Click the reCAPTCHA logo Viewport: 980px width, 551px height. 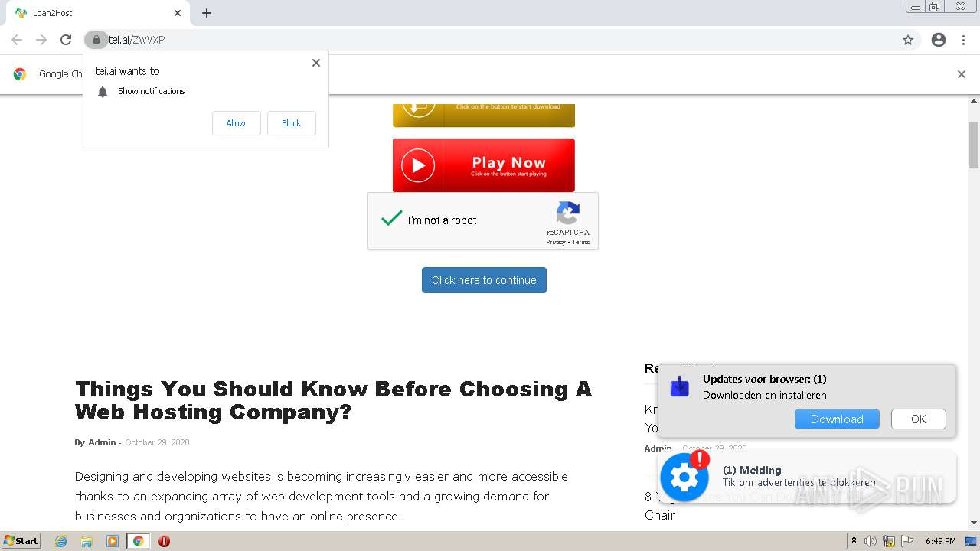tap(568, 214)
